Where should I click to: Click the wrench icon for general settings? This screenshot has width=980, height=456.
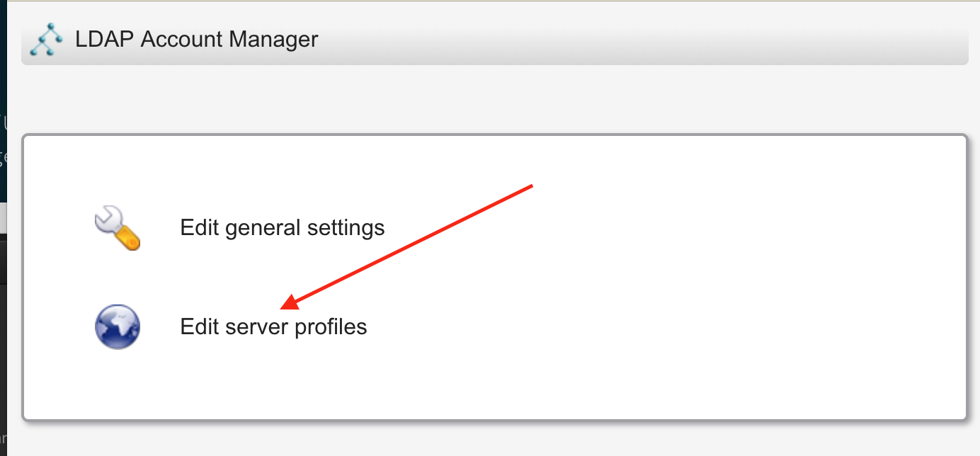click(x=118, y=228)
